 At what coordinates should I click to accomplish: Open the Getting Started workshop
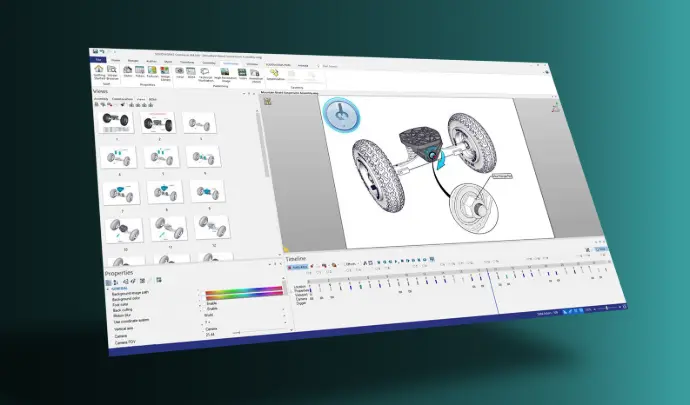pyautogui.click(x=99, y=72)
